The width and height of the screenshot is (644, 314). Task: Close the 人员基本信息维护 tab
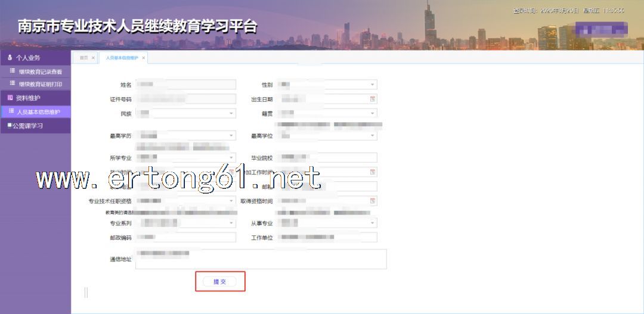143,58
